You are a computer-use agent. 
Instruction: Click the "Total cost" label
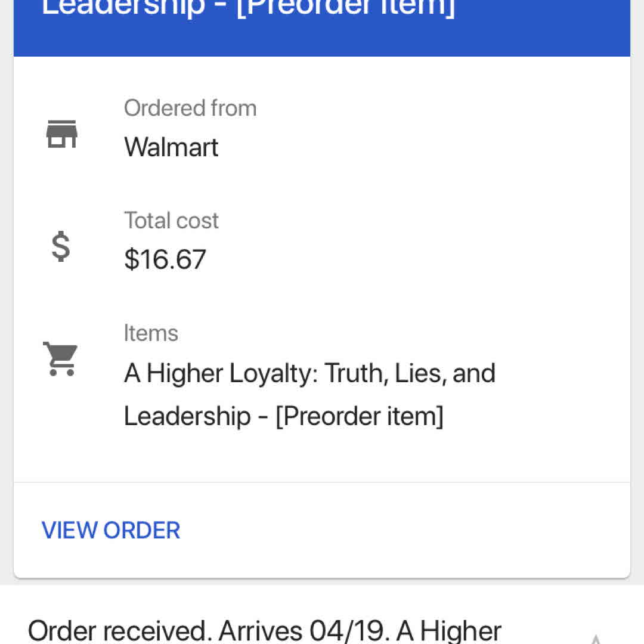coord(171,221)
